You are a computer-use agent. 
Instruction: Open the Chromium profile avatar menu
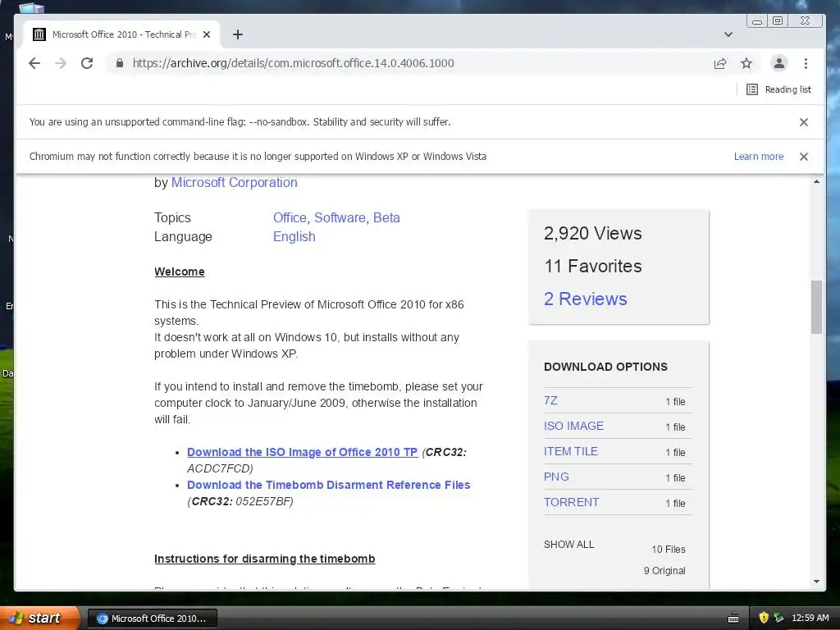(x=779, y=63)
